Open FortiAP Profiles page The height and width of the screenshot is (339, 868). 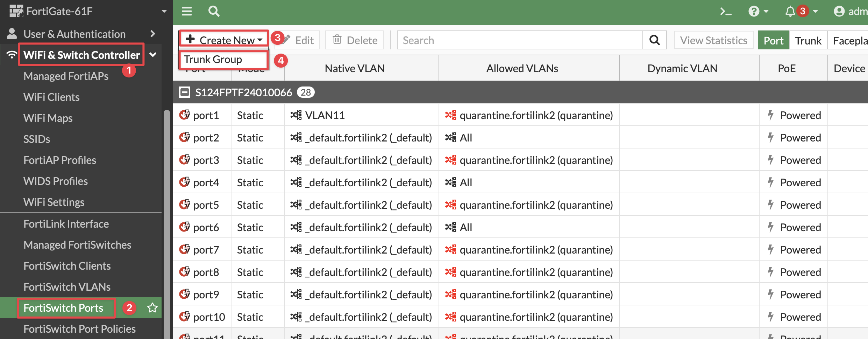click(x=60, y=160)
